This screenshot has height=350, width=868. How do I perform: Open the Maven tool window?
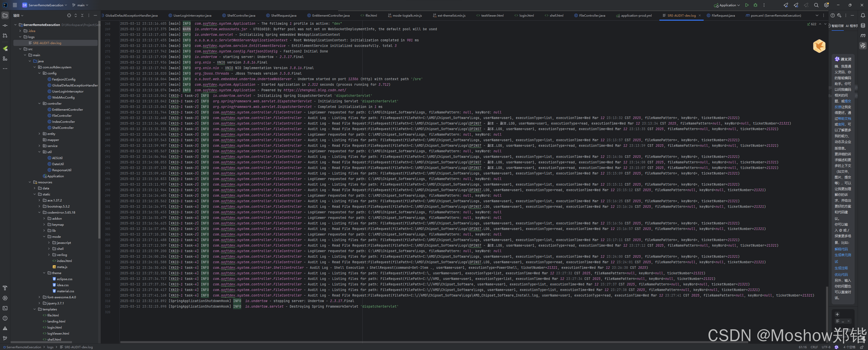pos(863,35)
